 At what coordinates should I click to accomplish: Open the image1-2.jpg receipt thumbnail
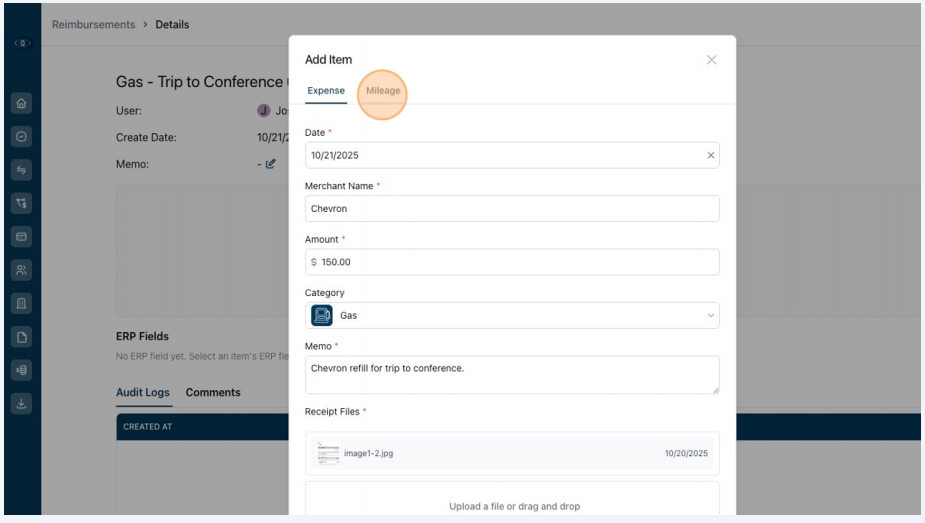click(328, 453)
